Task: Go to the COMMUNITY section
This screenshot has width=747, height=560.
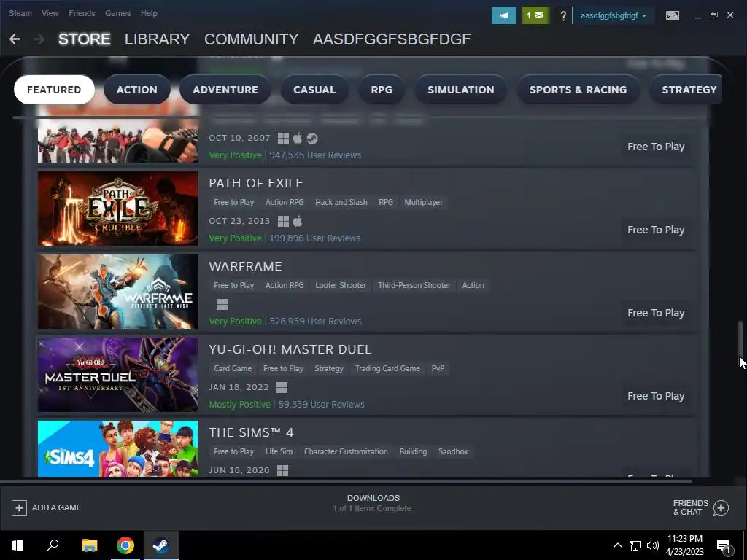Action: [252, 39]
